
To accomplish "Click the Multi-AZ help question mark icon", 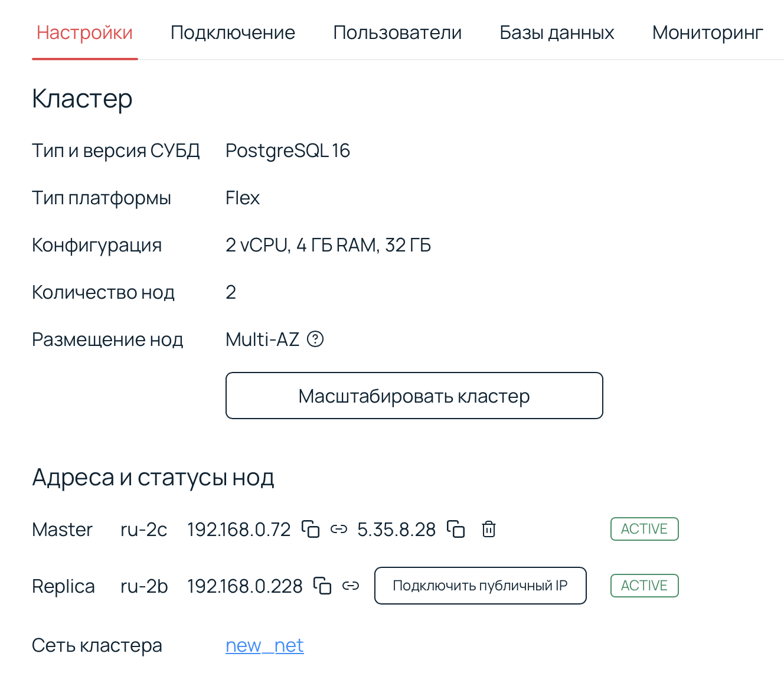I will [x=316, y=339].
